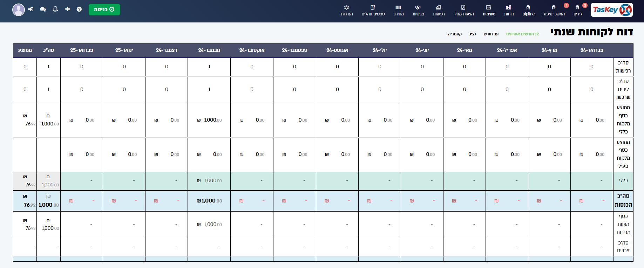Click the פברואר-25 column header
Image resolution: width=644 pixels, height=268 pixels.
point(82,50)
